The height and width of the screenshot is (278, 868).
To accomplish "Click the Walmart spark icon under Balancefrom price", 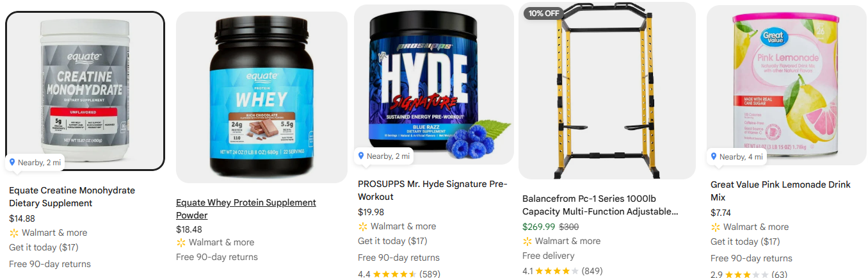I will click(x=527, y=241).
